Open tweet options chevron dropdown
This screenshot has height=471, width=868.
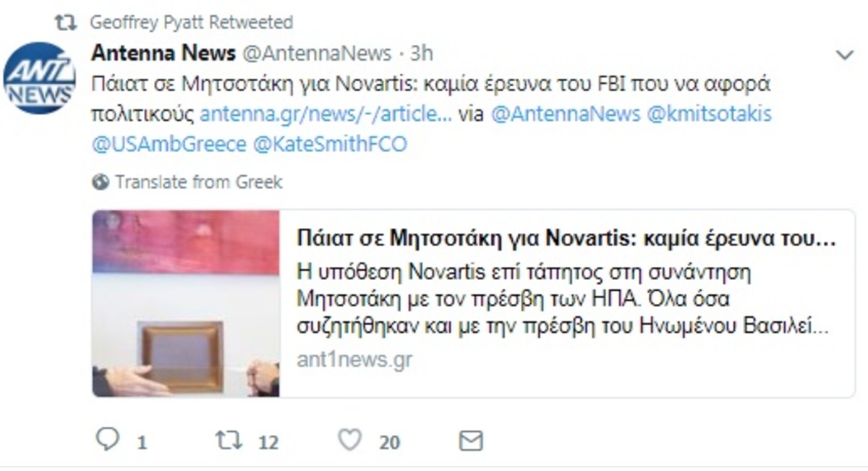(x=844, y=56)
